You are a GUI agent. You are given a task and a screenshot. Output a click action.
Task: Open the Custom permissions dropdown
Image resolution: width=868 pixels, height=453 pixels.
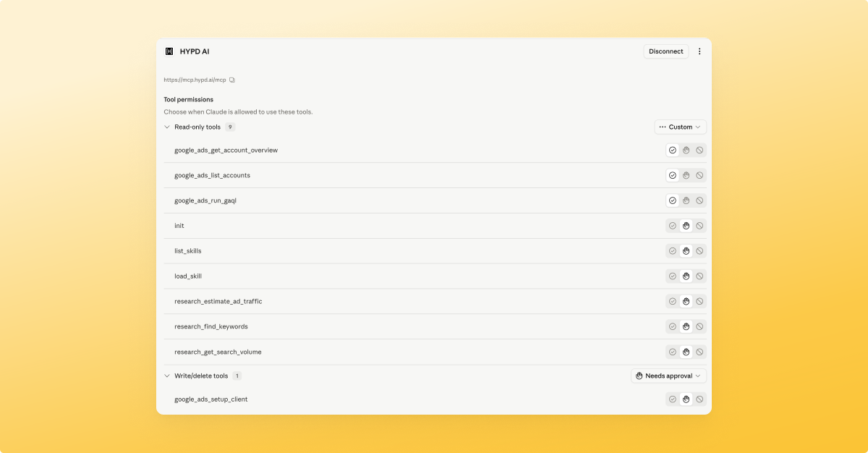pyautogui.click(x=681, y=127)
